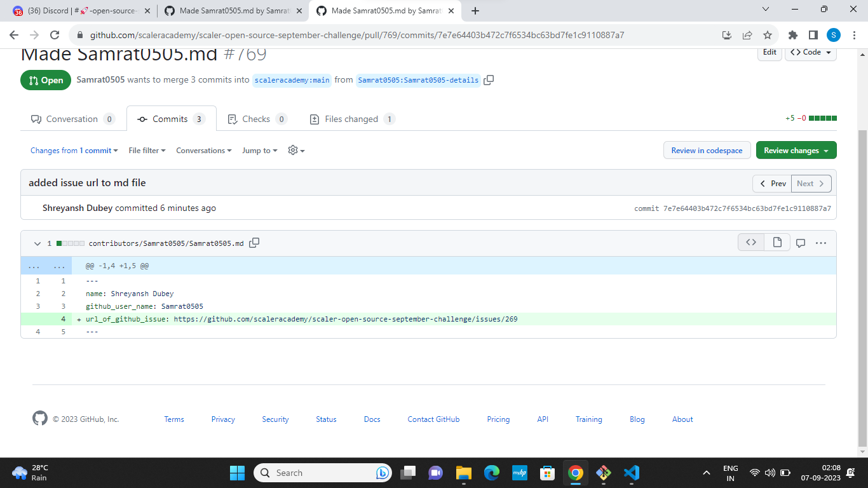Click the GitHub logo in the footer
Screen dimensions: 868x488
point(39,419)
